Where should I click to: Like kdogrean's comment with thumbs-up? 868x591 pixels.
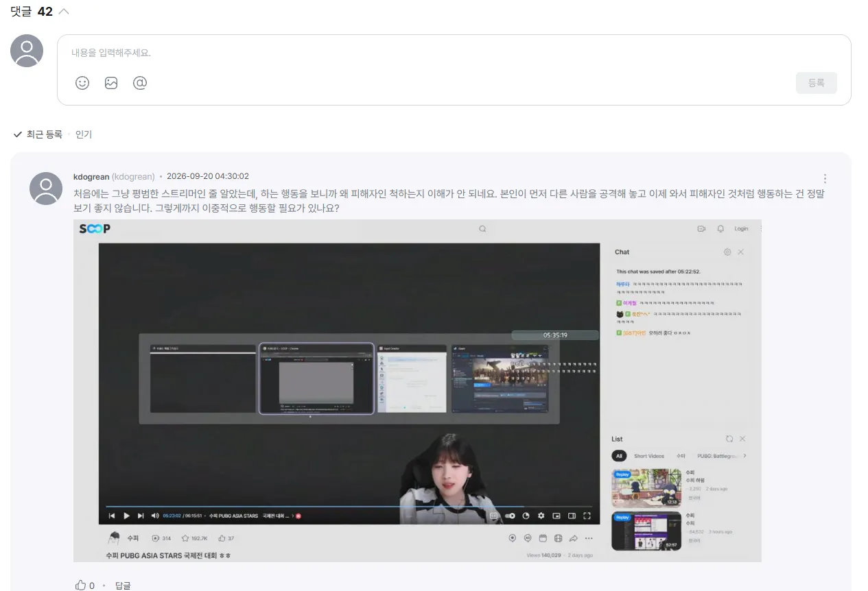pyautogui.click(x=81, y=586)
